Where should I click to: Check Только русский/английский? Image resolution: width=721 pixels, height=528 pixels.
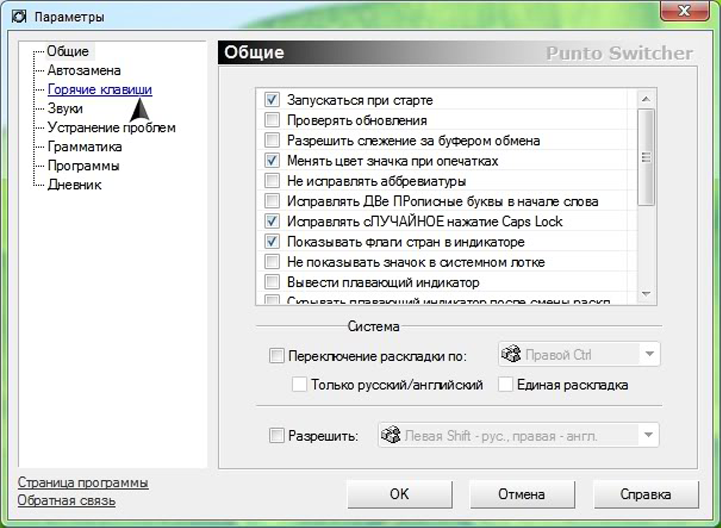[299, 384]
